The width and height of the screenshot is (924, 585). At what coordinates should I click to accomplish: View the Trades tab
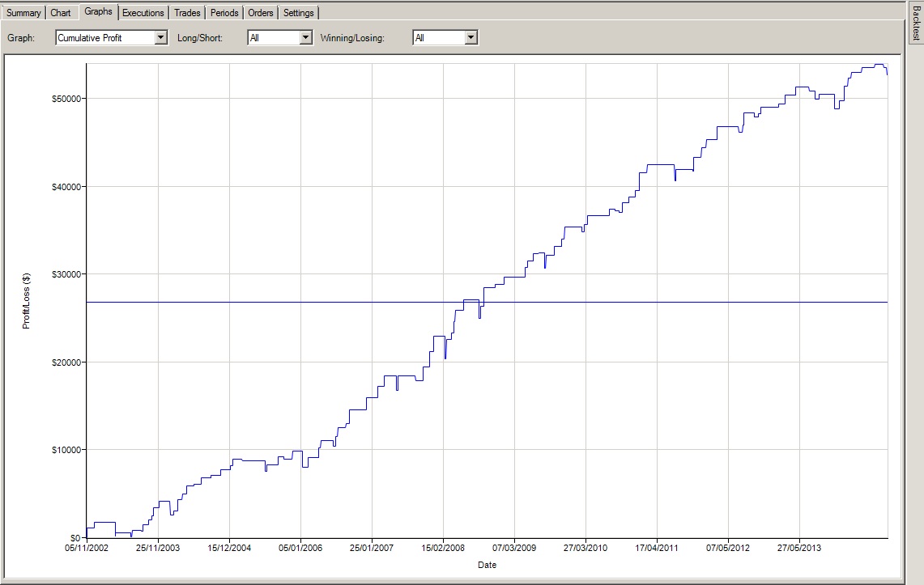click(x=187, y=13)
